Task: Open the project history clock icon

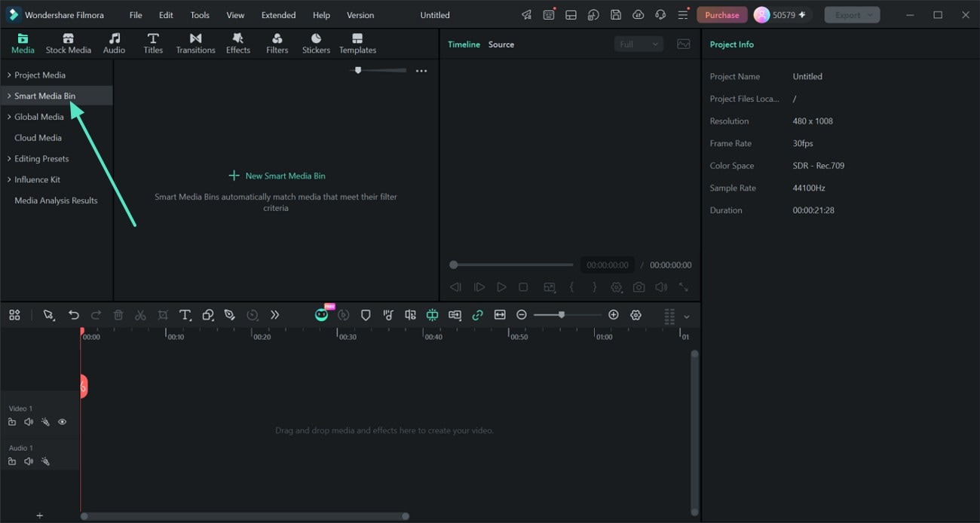Action: (593, 15)
